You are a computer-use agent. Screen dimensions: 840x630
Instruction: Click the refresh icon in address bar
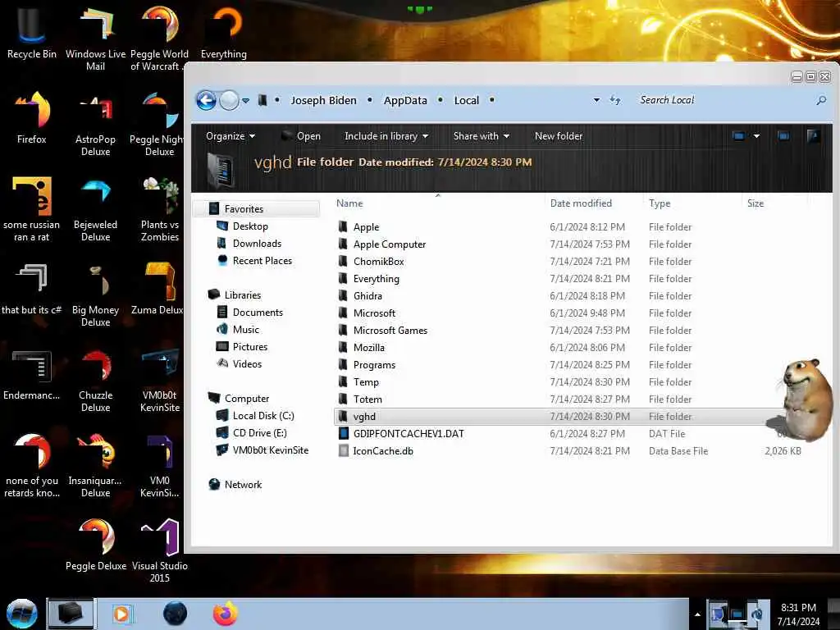[615, 100]
